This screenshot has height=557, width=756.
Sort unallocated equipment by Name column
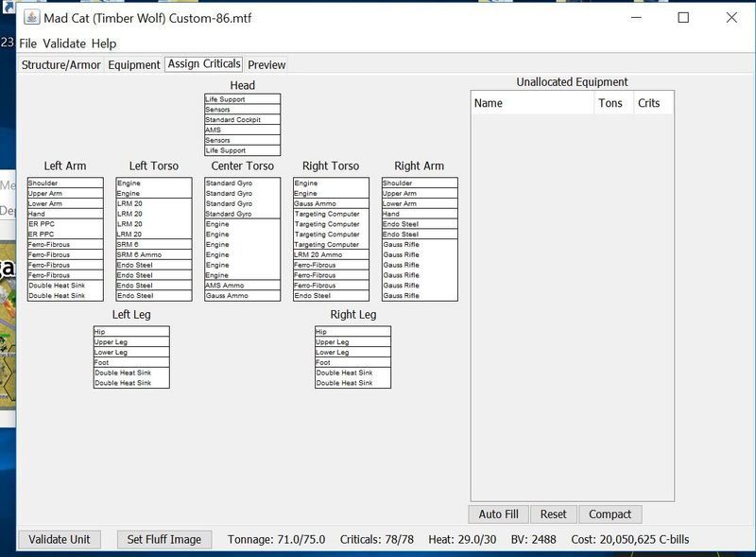coord(532,103)
